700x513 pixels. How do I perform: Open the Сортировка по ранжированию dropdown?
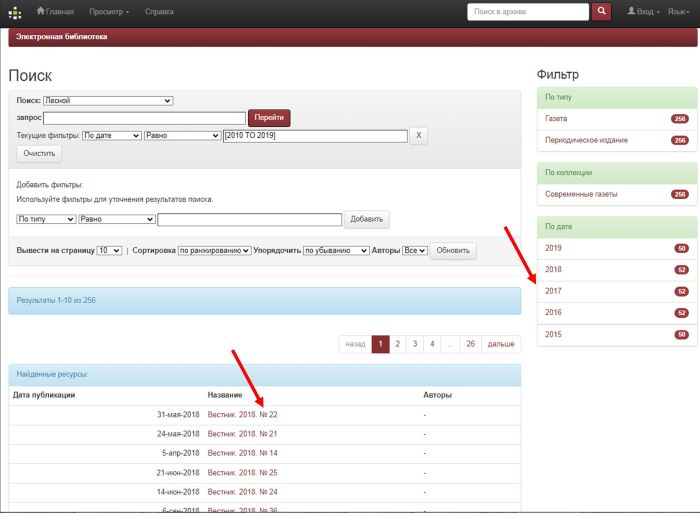[214, 250]
